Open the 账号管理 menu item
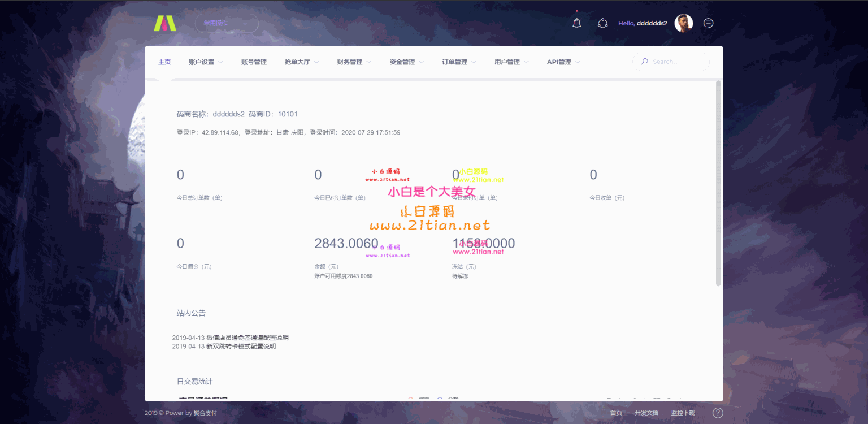 [254, 62]
